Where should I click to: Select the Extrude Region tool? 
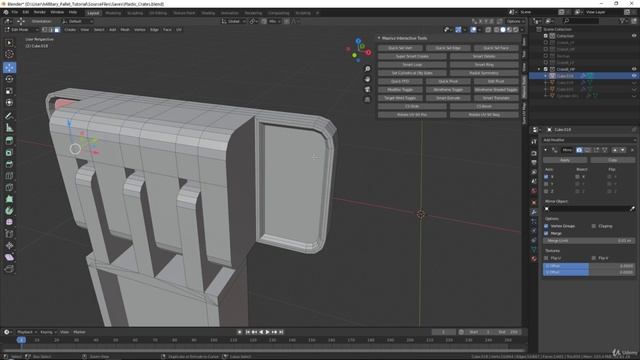click(9, 140)
